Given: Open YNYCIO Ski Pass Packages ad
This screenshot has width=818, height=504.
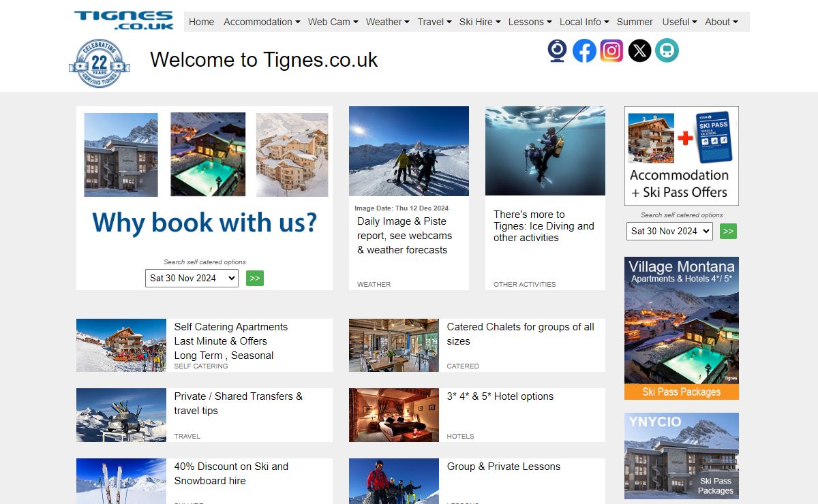Looking at the screenshot, I should (x=682, y=456).
